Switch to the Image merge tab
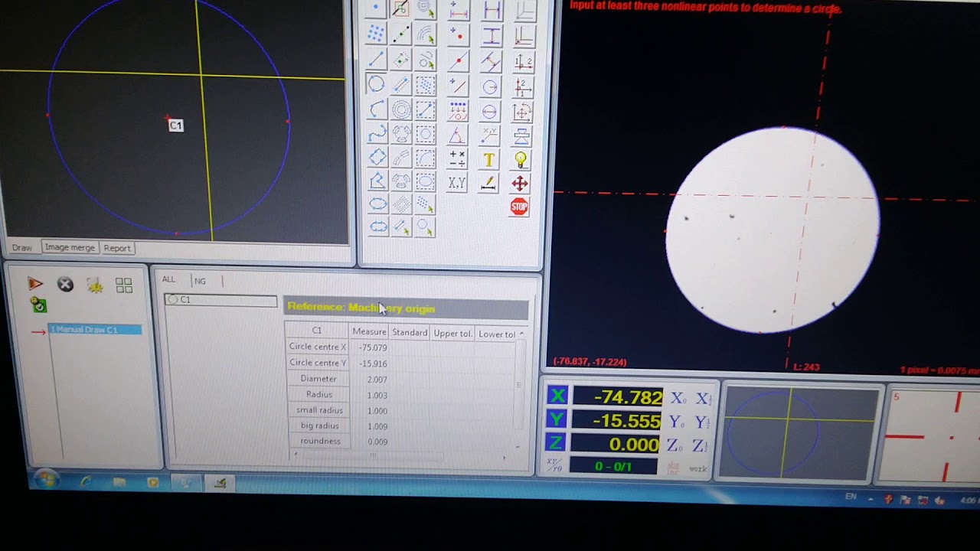Image resolution: width=980 pixels, height=551 pixels. (x=70, y=247)
